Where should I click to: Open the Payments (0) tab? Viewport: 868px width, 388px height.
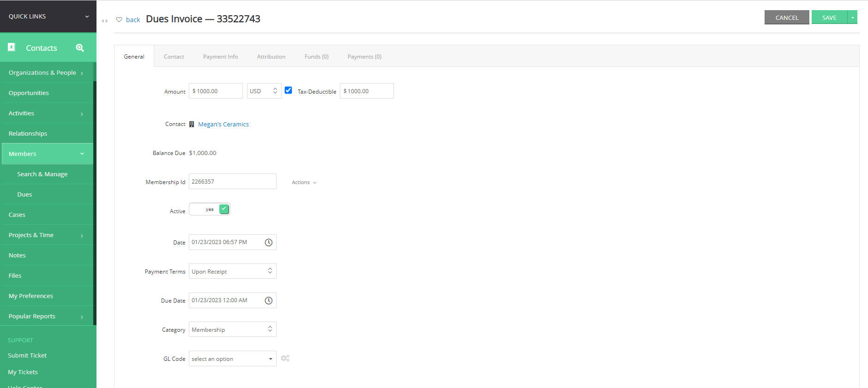click(365, 56)
